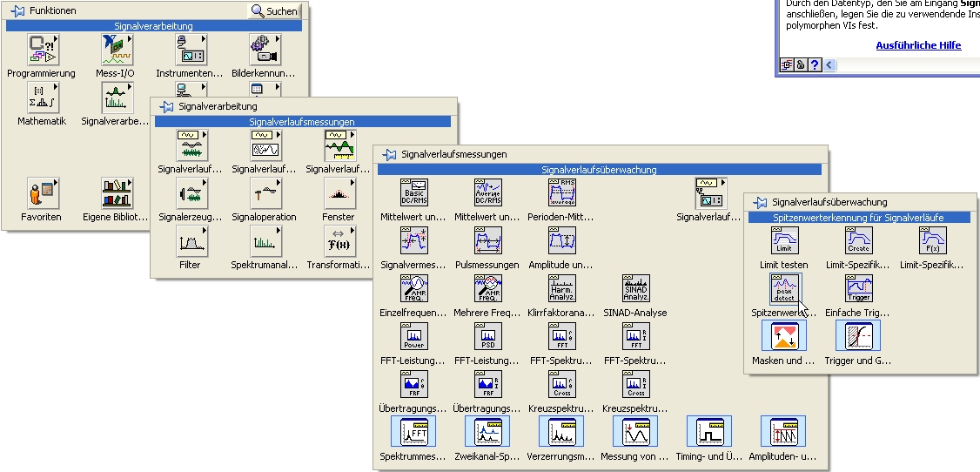
Task: Click the Suchen search button
Action: [275, 11]
